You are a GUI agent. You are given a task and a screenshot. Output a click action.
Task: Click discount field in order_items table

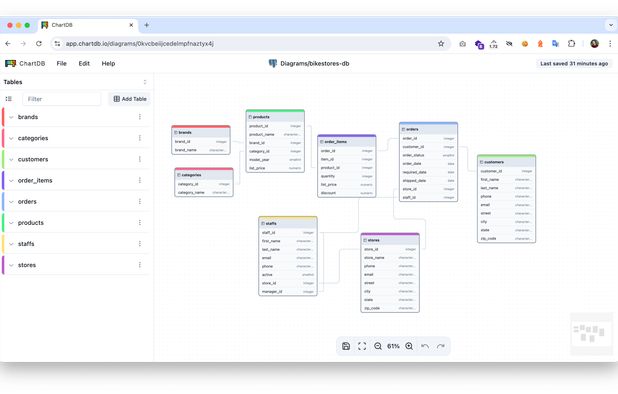347,193
